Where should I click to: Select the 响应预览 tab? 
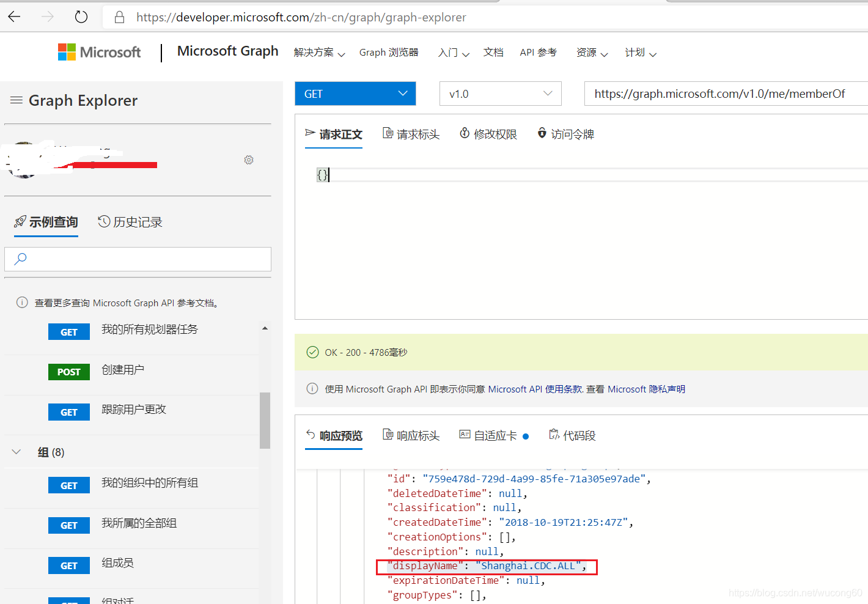334,435
